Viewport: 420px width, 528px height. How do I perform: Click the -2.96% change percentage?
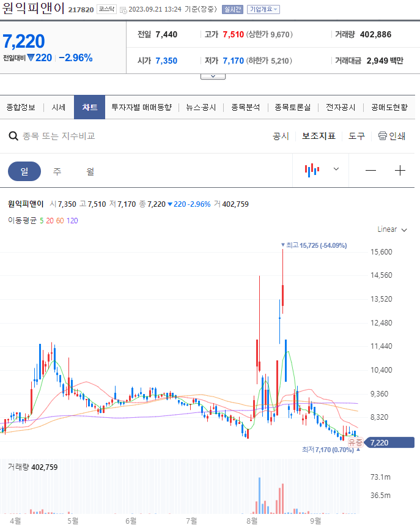pos(76,58)
